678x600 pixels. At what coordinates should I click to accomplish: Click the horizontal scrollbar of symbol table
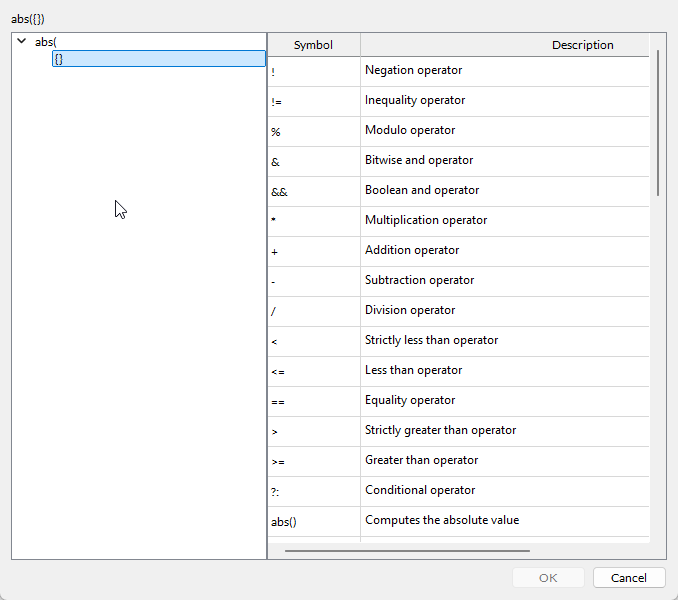tap(407, 550)
